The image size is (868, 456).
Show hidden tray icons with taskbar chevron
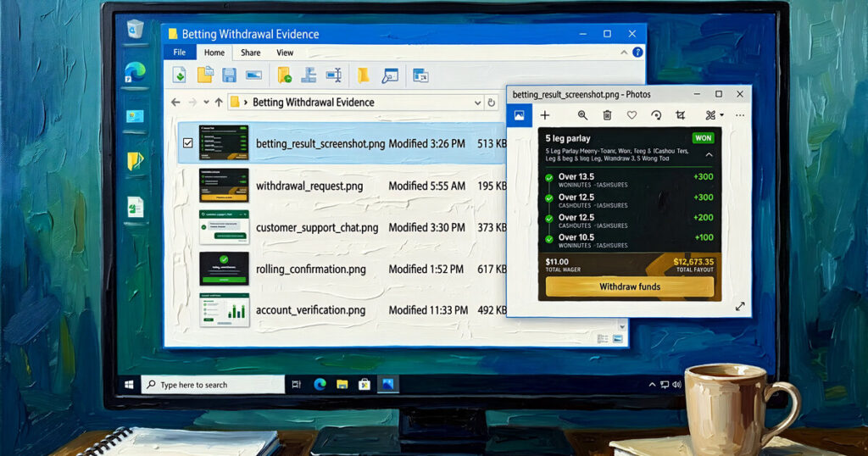[652, 385]
